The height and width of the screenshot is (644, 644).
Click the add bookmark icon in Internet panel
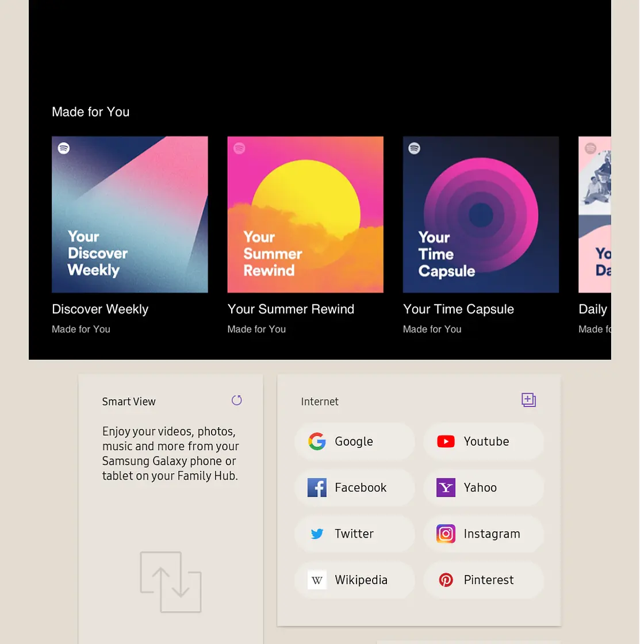528,400
